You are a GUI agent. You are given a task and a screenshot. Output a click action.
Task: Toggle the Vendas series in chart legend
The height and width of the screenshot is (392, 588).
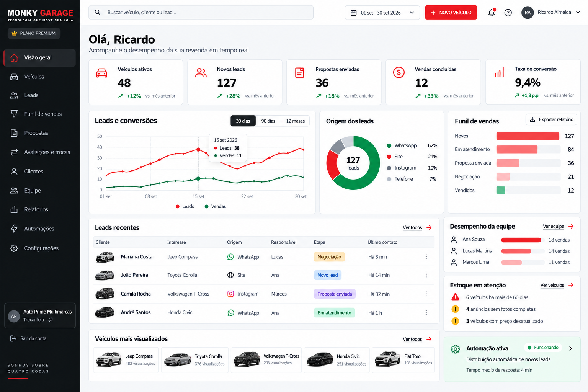pos(215,207)
